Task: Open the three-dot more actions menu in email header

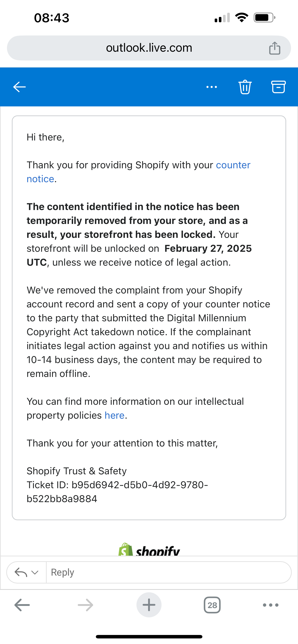Action: pos(211,87)
